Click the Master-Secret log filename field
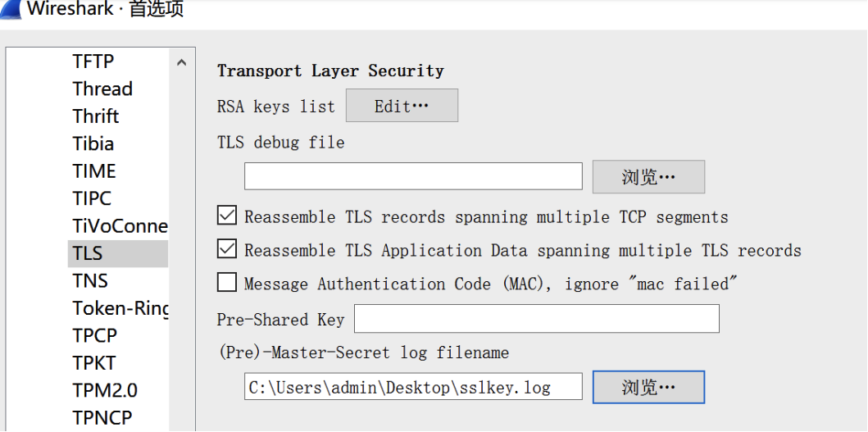The image size is (868, 432). [x=413, y=387]
